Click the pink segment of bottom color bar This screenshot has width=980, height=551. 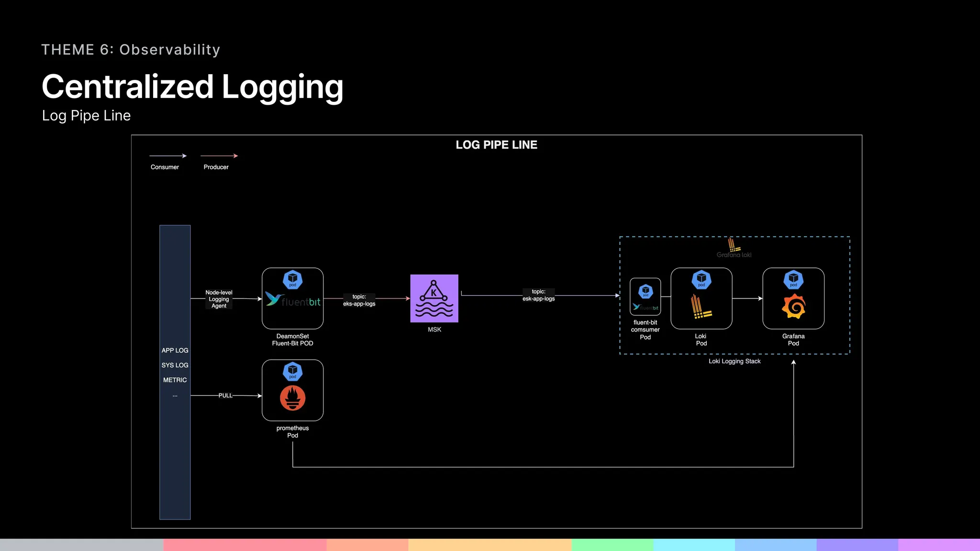click(245, 545)
